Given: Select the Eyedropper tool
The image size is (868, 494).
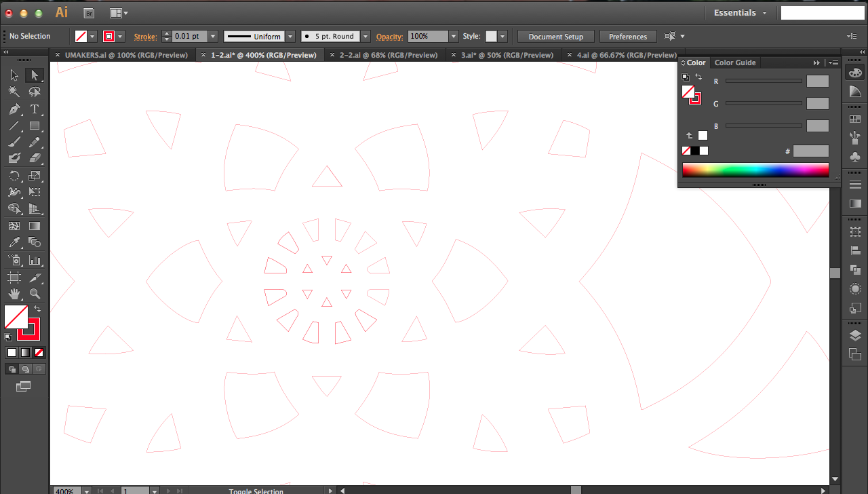Looking at the screenshot, I should [14, 243].
